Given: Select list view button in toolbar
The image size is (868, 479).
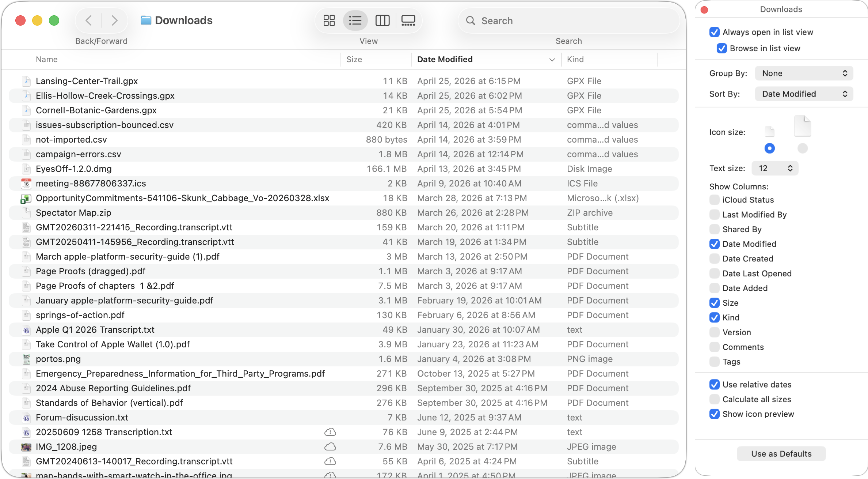Looking at the screenshot, I should pyautogui.click(x=355, y=20).
